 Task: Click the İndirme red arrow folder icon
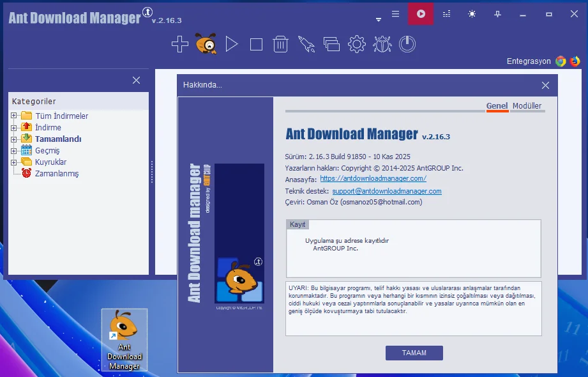pos(26,127)
